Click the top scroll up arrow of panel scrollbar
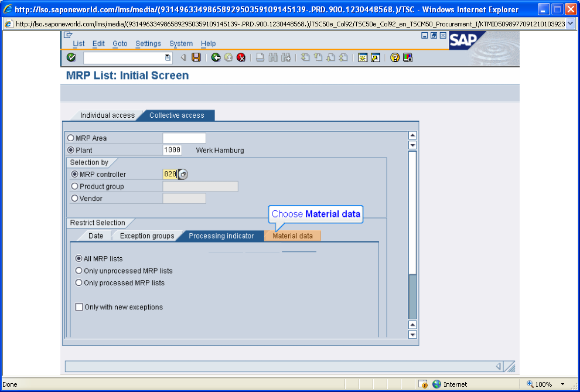The width and height of the screenshot is (580, 392). point(412,135)
